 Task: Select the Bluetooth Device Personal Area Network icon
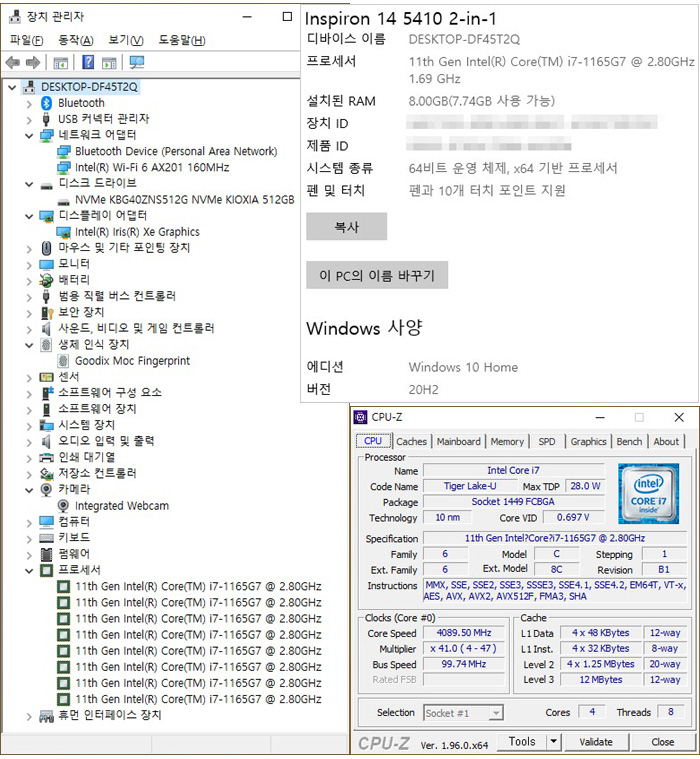click(63, 152)
